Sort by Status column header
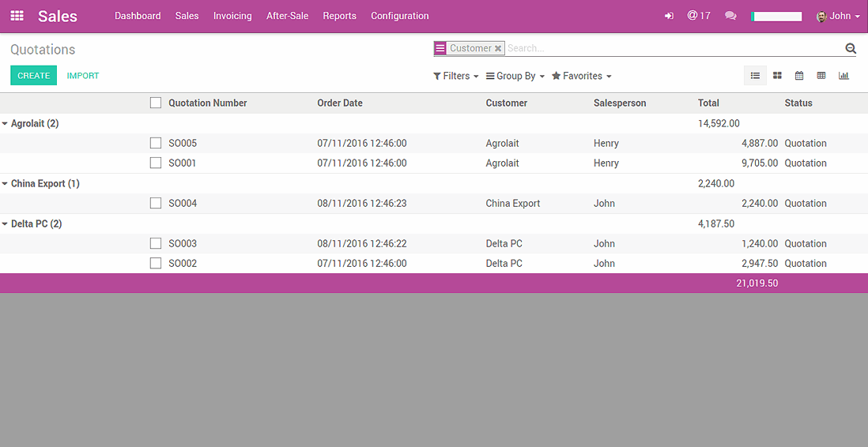Screen dimensions: 868x447 coord(798,103)
